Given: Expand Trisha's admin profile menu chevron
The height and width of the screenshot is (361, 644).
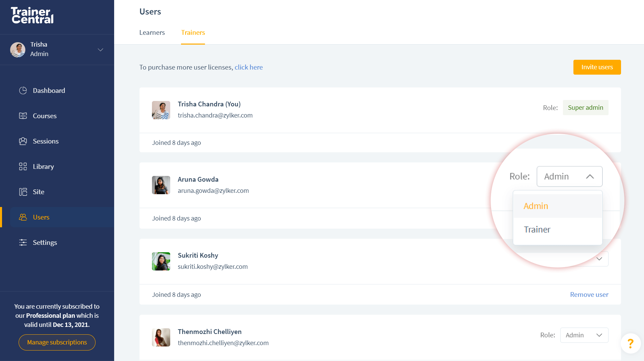Looking at the screenshot, I should (100, 50).
